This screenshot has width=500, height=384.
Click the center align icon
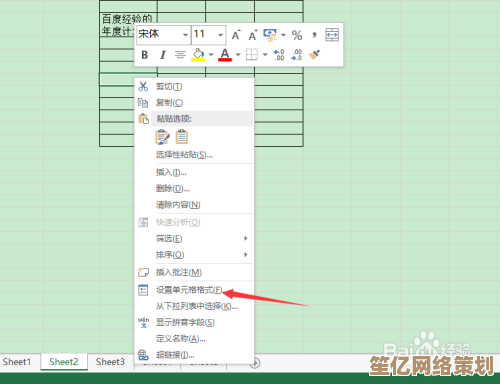coord(180,54)
